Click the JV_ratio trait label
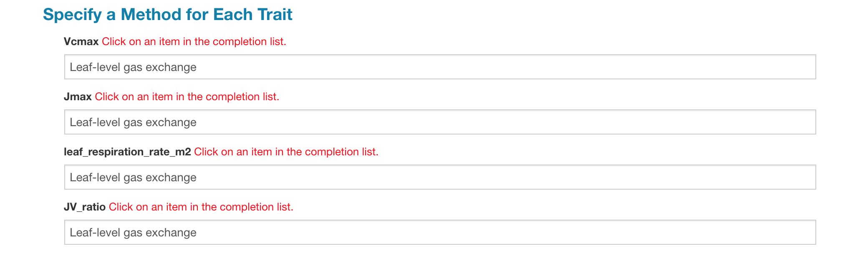Viewport: 868px width, 279px height. pyautogui.click(x=85, y=207)
